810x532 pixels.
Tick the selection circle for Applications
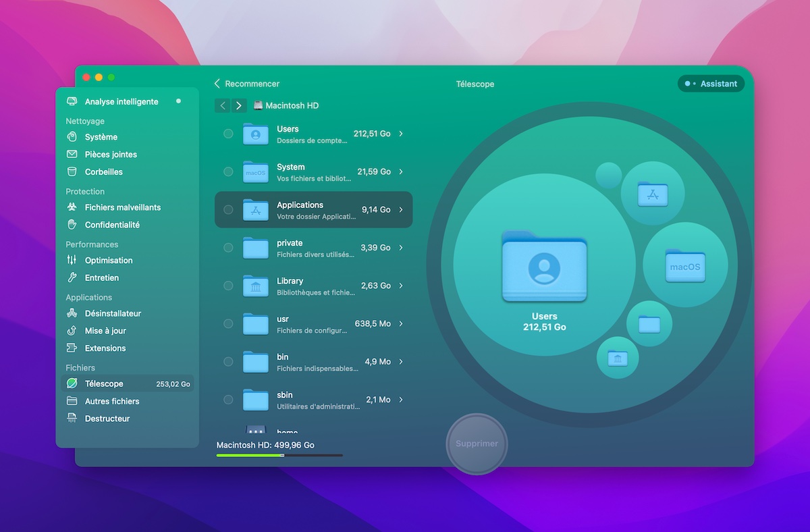coord(228,210)
